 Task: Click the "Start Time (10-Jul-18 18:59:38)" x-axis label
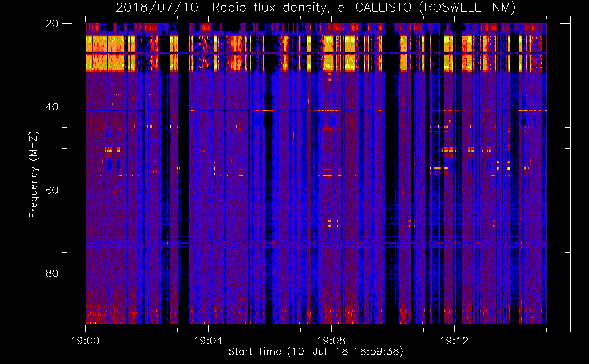pos(316,352)
